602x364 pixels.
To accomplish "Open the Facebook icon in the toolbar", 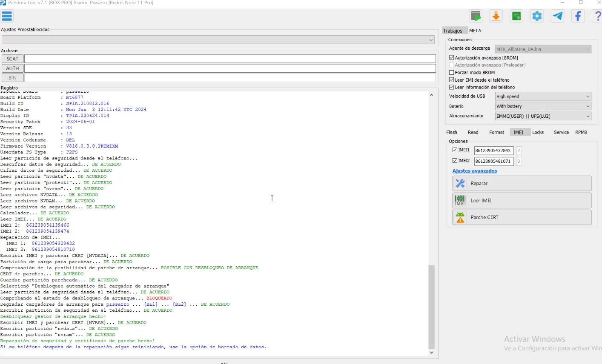I will click(x=578, y=16).
